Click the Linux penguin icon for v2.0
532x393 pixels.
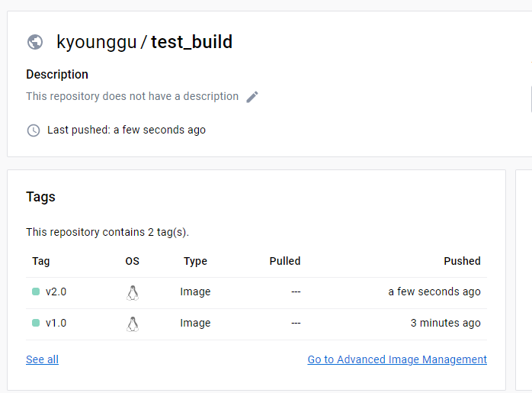coord(133,293)
